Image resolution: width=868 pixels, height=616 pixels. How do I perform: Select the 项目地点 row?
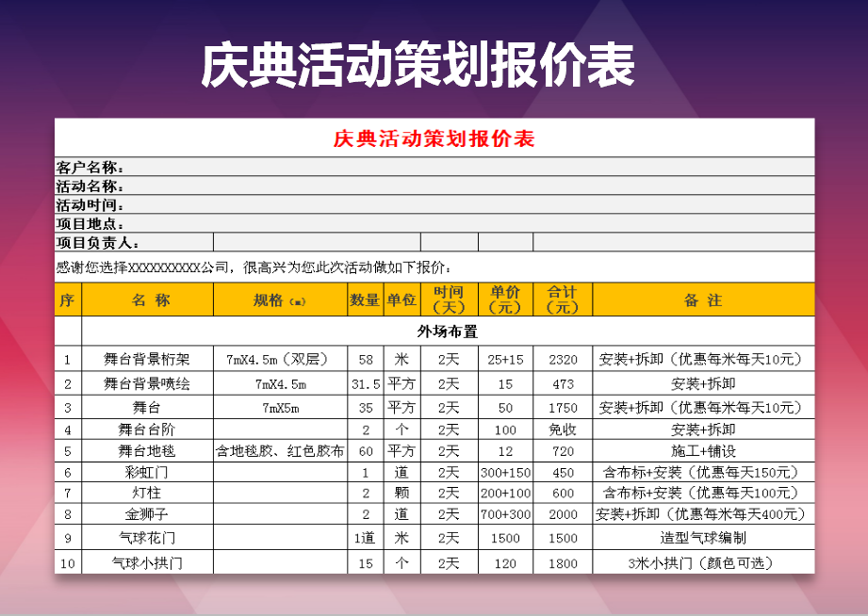tap(434, 223)
